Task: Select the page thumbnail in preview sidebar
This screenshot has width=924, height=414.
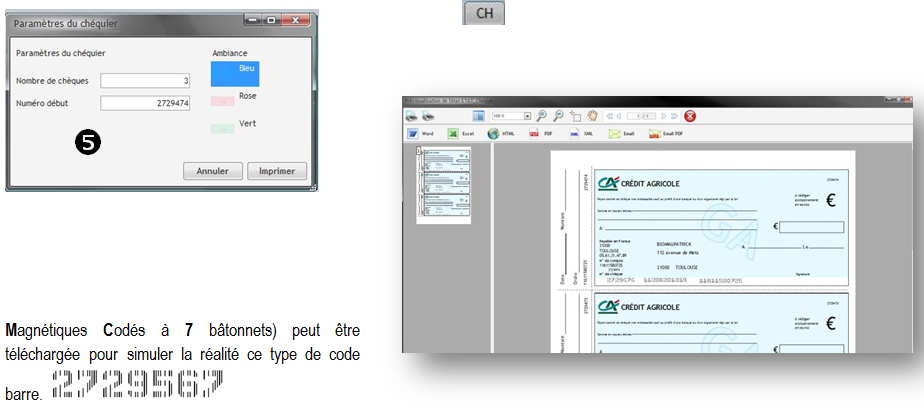Action: [444, 185]
